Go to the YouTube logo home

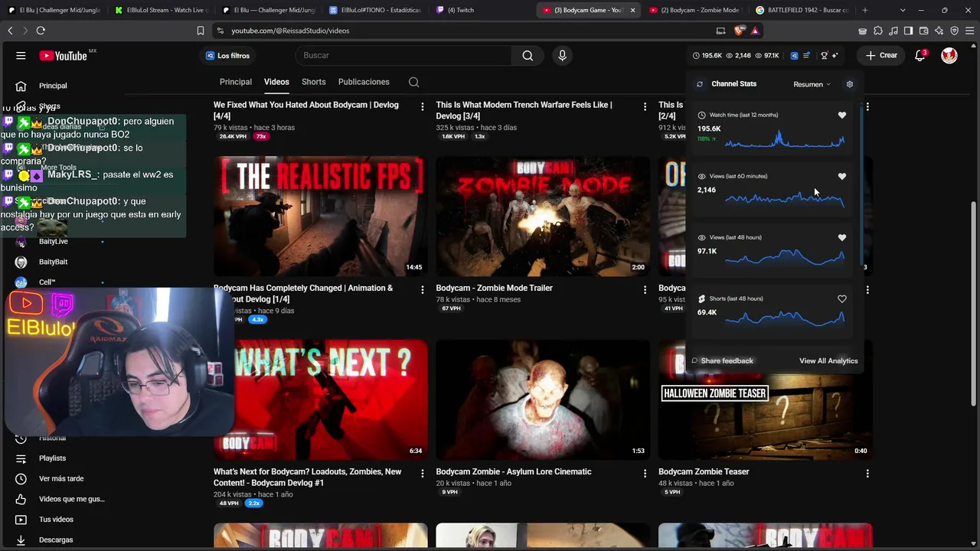[x=64, y=56]
